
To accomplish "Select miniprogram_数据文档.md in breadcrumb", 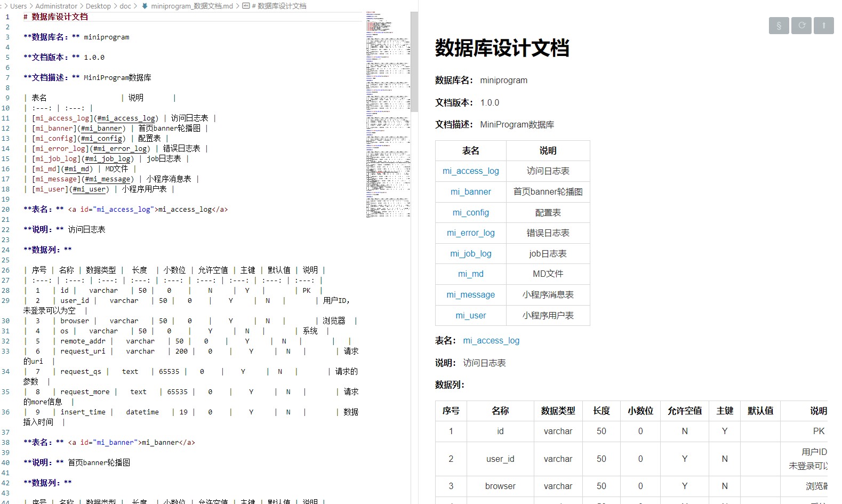I will tap(192, 6).
